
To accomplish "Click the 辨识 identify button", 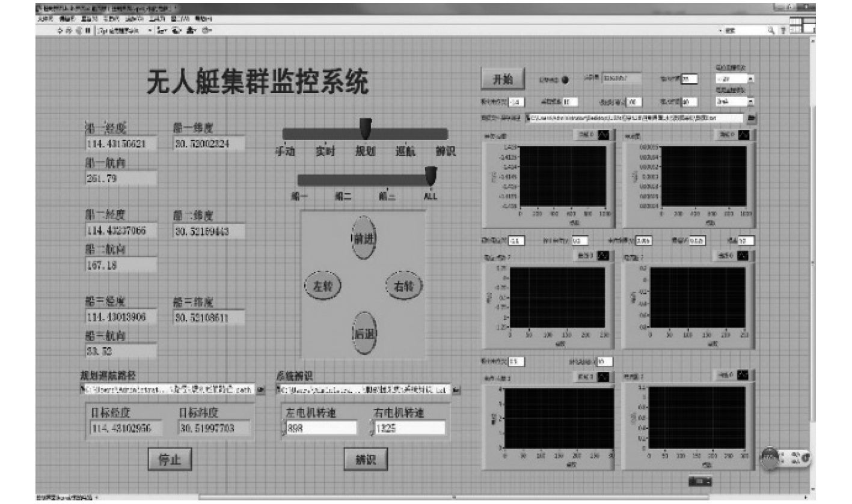I will tap(366, 460).
